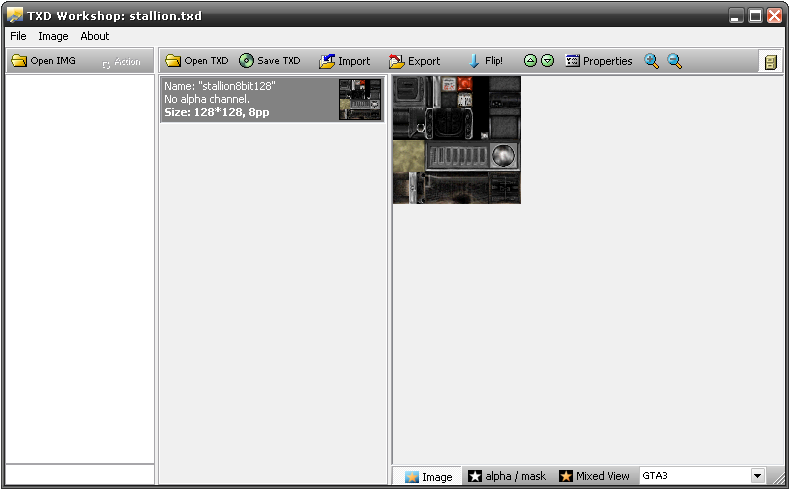Image resolution: width=790 pixels, height=490 pixels.
Task: Click the Open IMG button
Action: pos(44,61)
